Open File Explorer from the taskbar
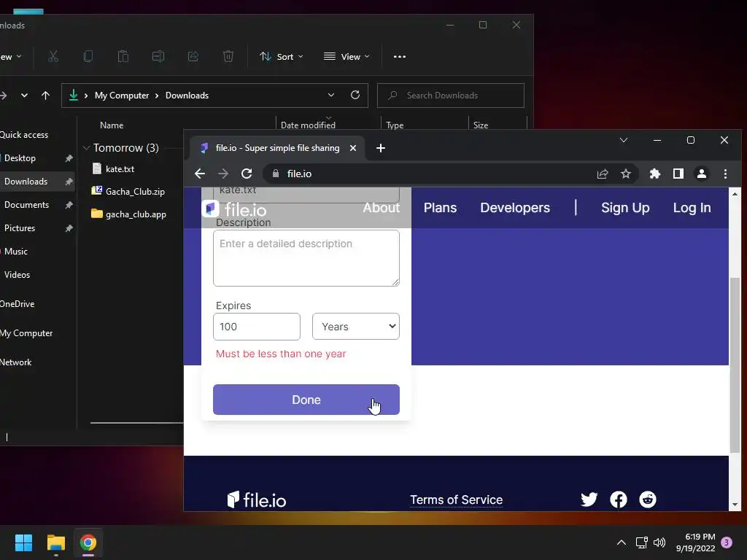 click(55, 542)
